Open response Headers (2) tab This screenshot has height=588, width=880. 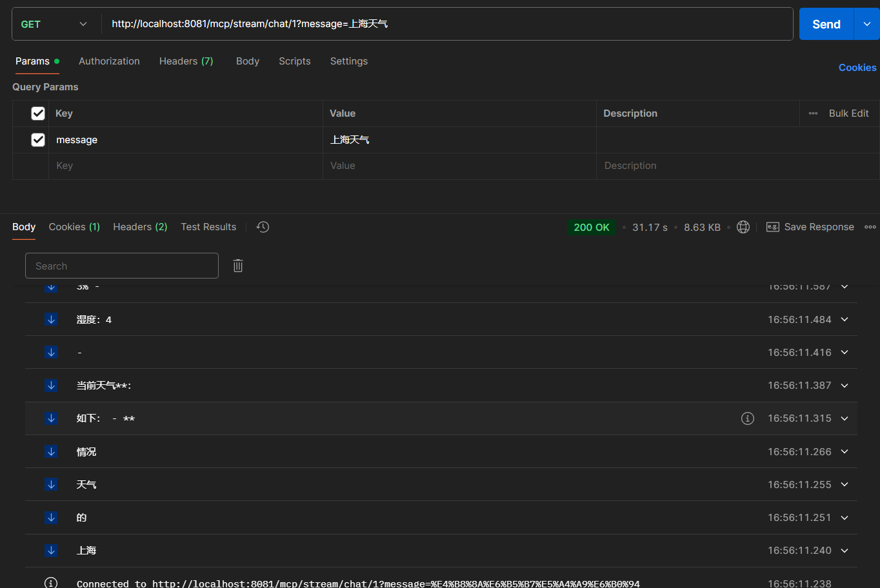[x=140, y=227]
